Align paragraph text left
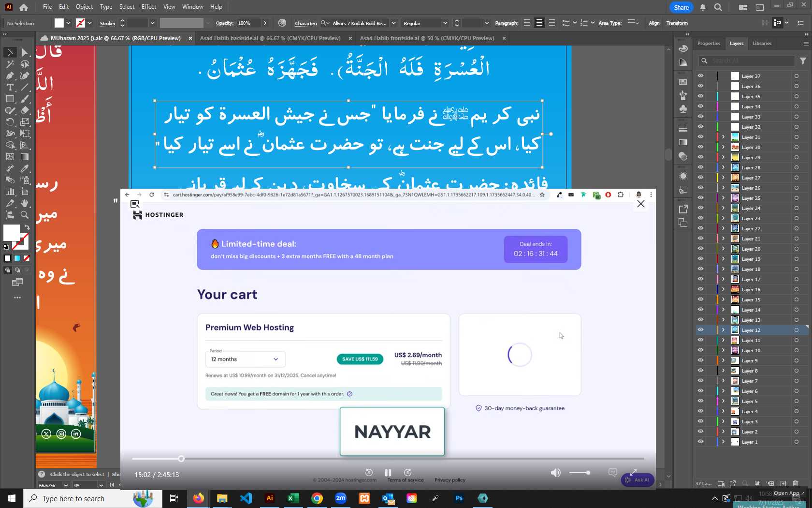812x508 pixels. (x=527, y=23)
